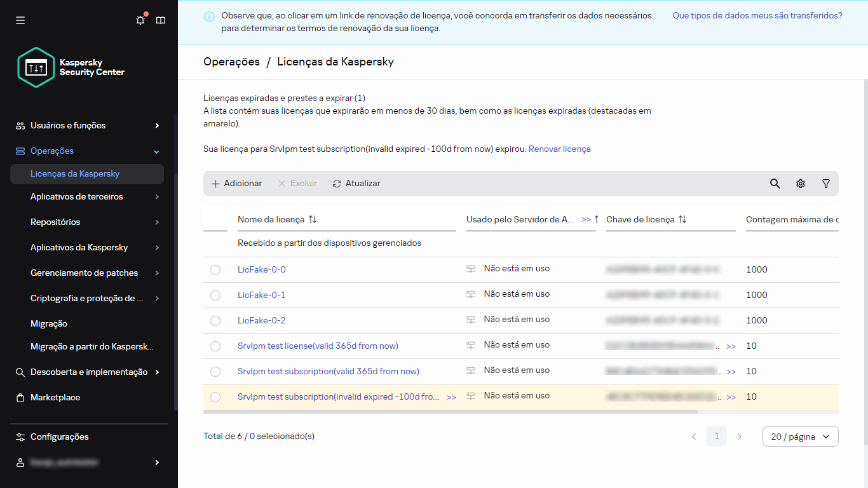
Task: Go to next page arrow
Action: pos(740,437)
